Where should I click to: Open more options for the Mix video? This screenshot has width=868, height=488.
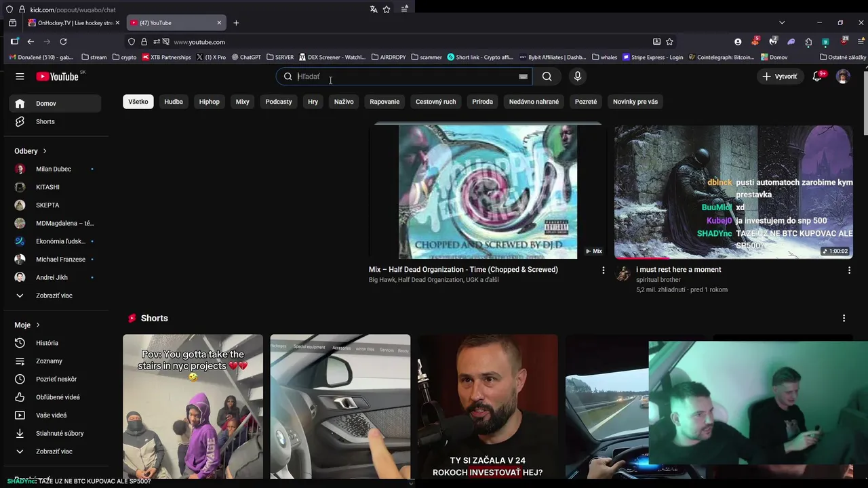[x=603, y=270]
